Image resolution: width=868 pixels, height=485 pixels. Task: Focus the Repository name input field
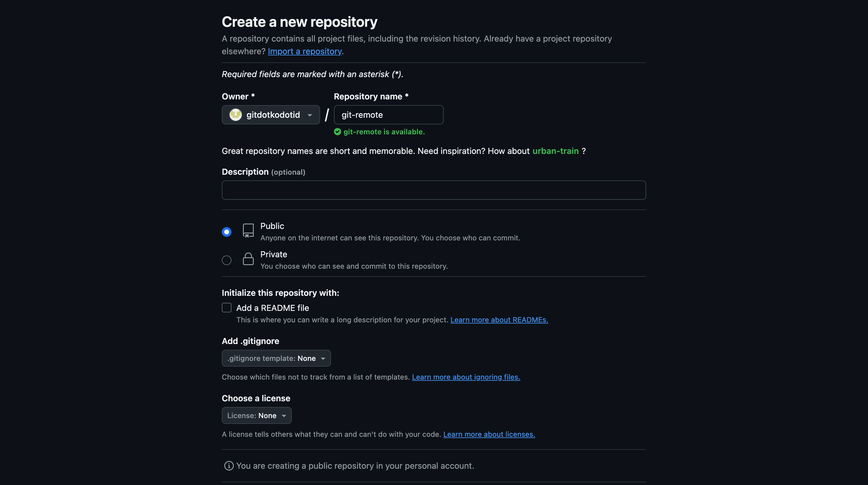pos(388,115)
